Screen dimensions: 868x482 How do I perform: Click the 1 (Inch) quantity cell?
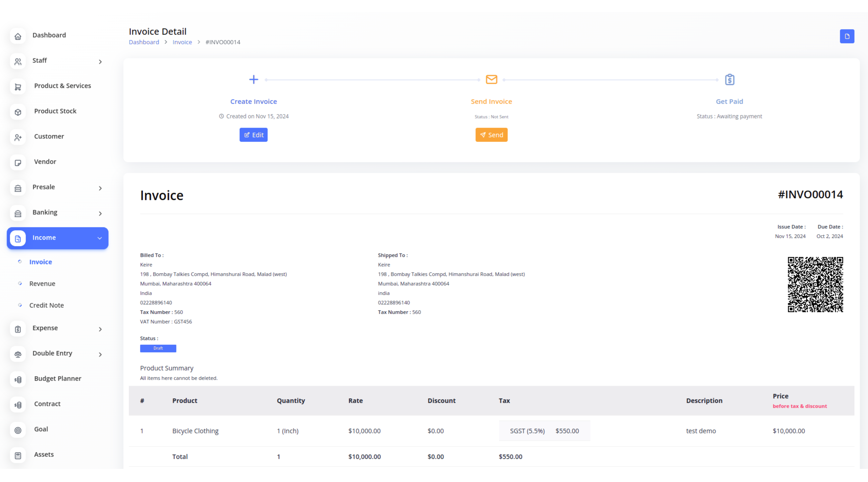(x=288, y=431)
